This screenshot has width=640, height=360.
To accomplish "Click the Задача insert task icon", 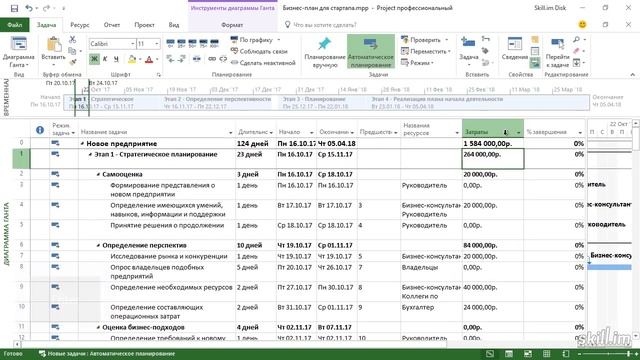I will point(468,42).
